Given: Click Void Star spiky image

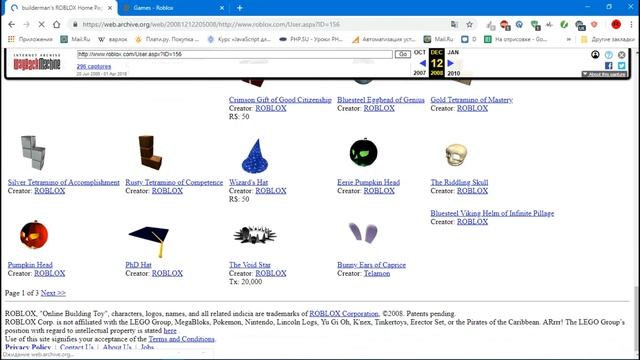Looking at the screenshot, I should tap(255, 235).
